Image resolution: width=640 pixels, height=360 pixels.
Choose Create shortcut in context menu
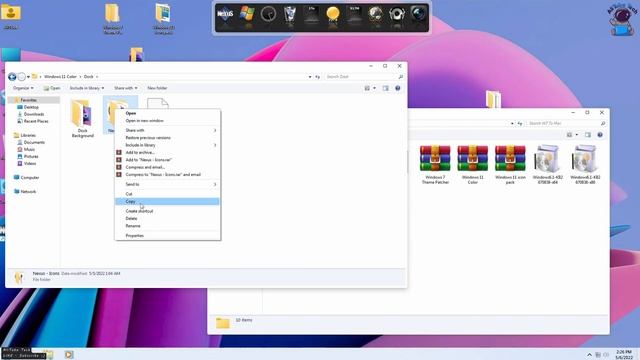168,211
